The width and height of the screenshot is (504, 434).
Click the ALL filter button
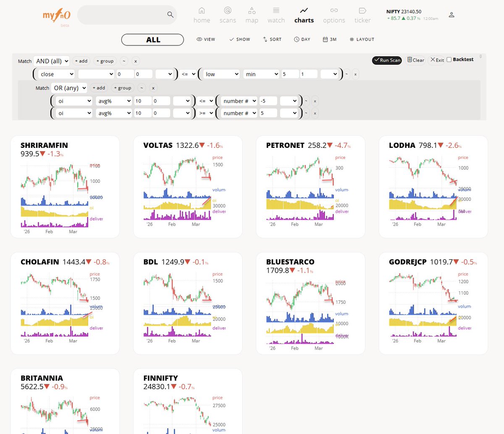(x=152, y=39)
